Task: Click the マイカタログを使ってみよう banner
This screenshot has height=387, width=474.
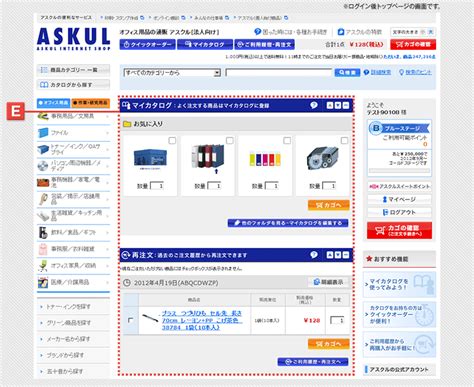Action: 399,284
